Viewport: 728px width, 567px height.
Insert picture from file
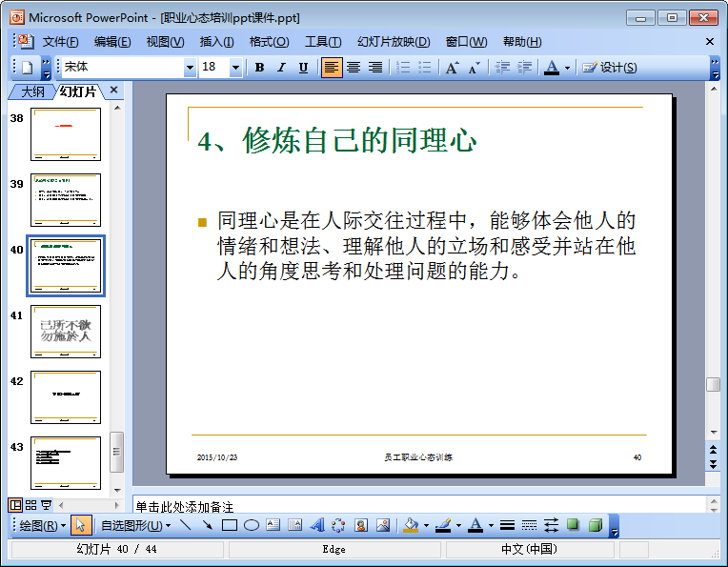click(383, 526)
